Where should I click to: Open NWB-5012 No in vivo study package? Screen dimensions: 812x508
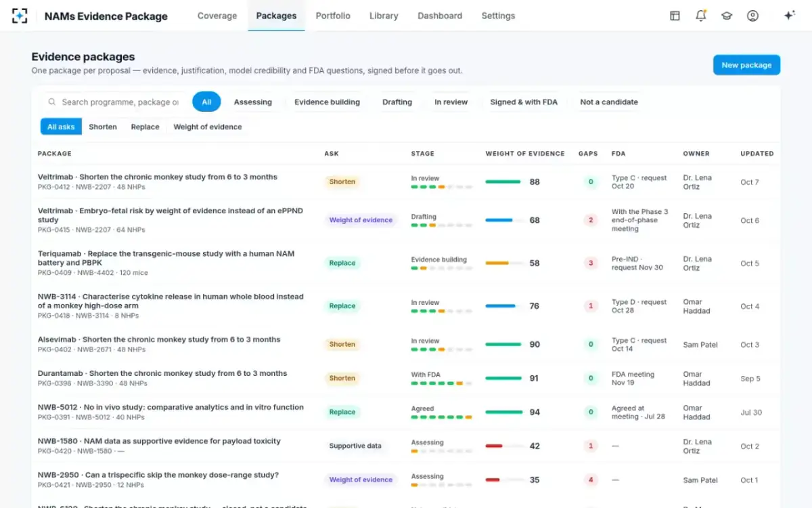point(171,407)
